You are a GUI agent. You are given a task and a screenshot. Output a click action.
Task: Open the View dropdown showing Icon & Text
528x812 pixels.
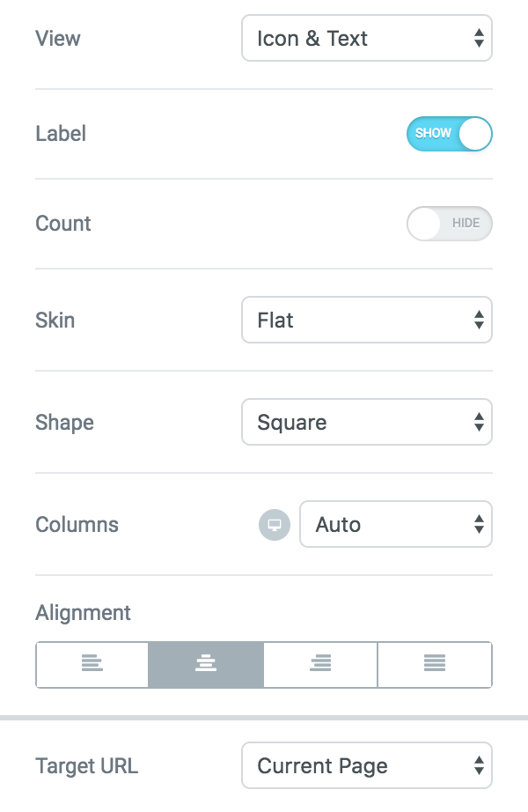[x=366, y=39]
